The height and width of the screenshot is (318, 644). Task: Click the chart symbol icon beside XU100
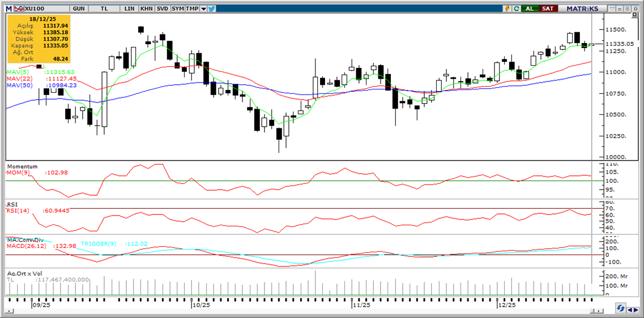[x=19, y=8]
